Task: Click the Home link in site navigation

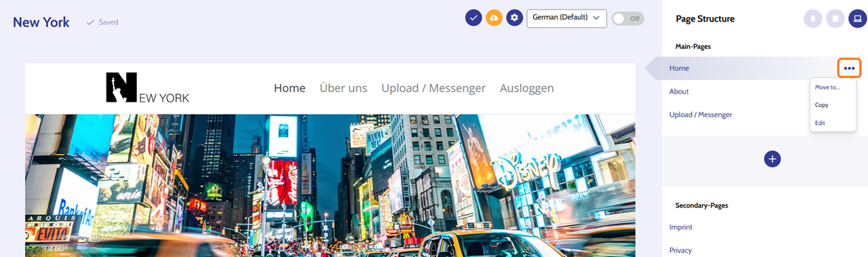Action: pos(290,88)
